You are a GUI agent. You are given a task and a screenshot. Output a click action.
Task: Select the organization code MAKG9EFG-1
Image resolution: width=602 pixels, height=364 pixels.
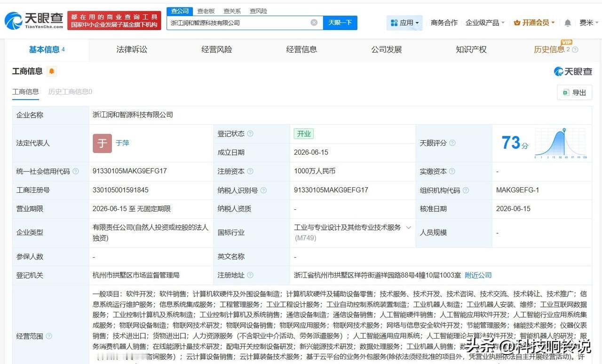pos(517,190)
